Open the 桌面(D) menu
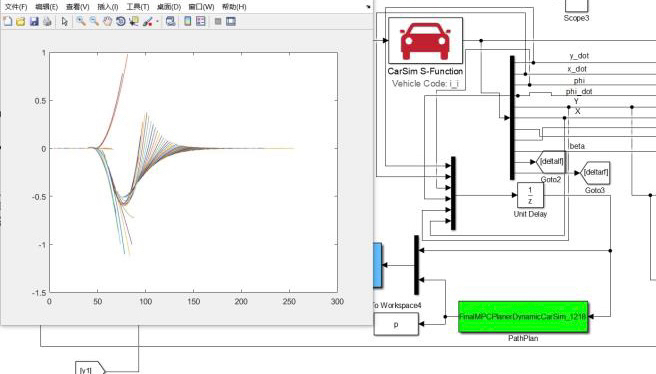Viewport: 656px width, 374px height. [x=169, y=7]
